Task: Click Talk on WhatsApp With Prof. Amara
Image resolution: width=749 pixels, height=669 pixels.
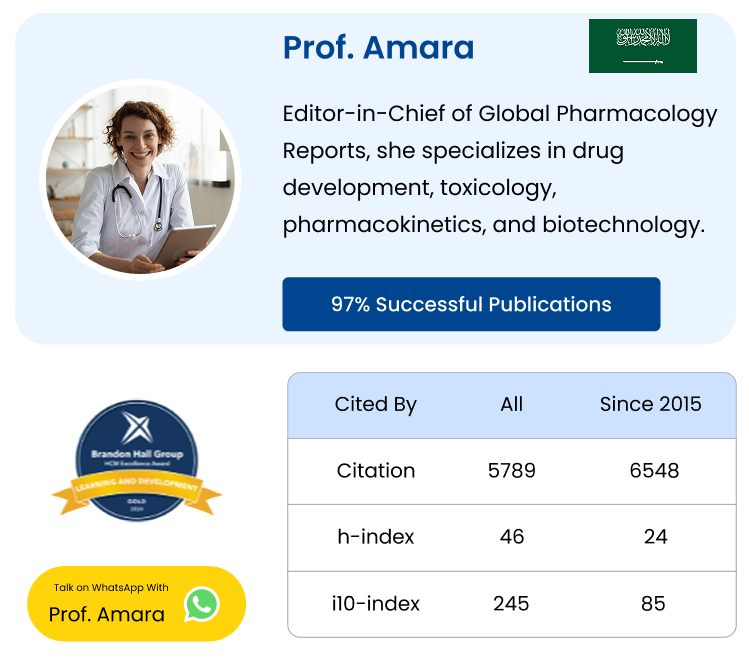Action: pos(110,604)
